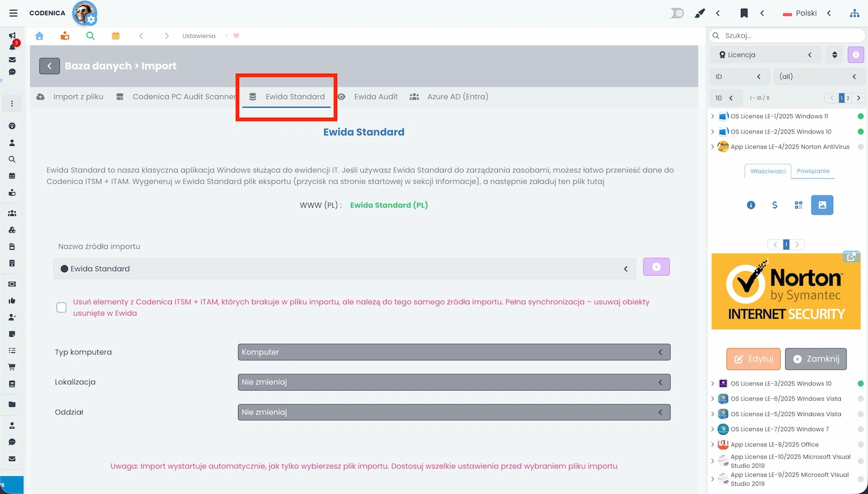Toggle the dark mode switch in header
The image size is (868, 494).
(x=674, y=13)
